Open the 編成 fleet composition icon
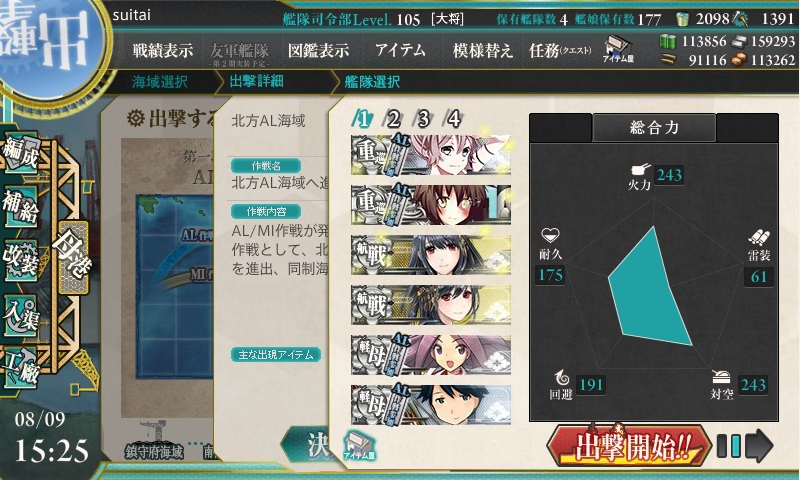800x480 pixels. pos(21,151)
